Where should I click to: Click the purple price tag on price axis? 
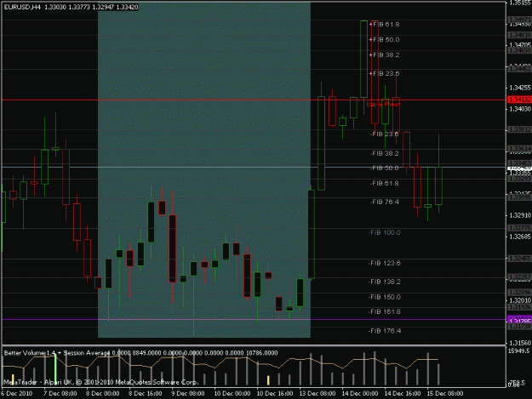tap(519, 319)
